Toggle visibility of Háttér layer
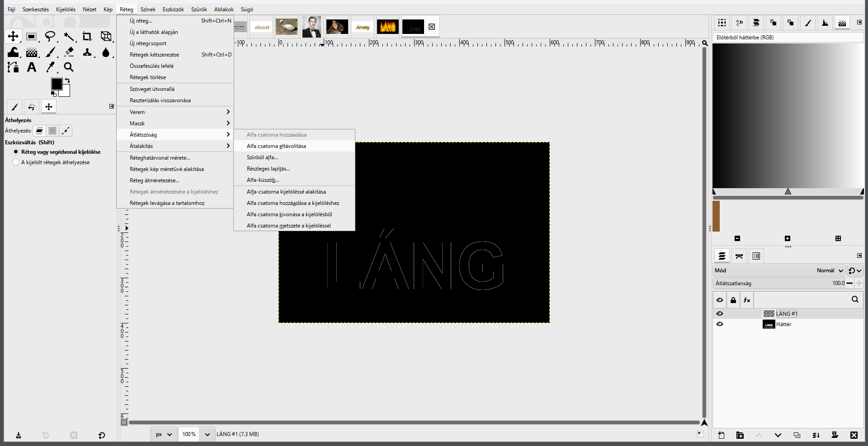The image size is (868, 446). coord(720,324)
